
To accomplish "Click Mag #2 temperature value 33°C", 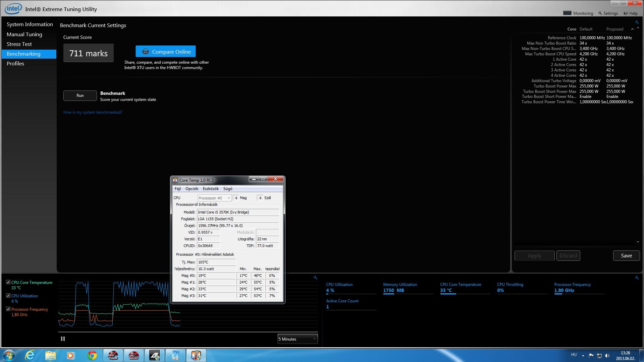I will [x=216, y=289].
